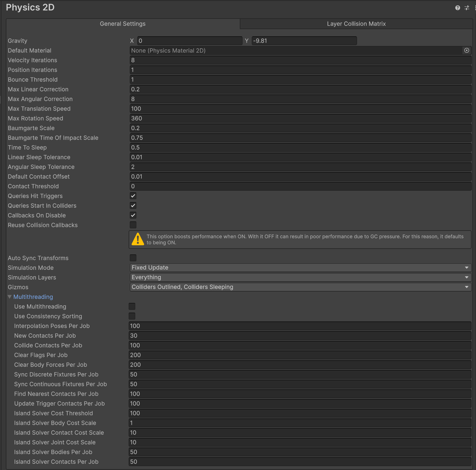Click the Velocity Iterations value field
This screenshot has width=476, height=470.
(x=300, y=60)
